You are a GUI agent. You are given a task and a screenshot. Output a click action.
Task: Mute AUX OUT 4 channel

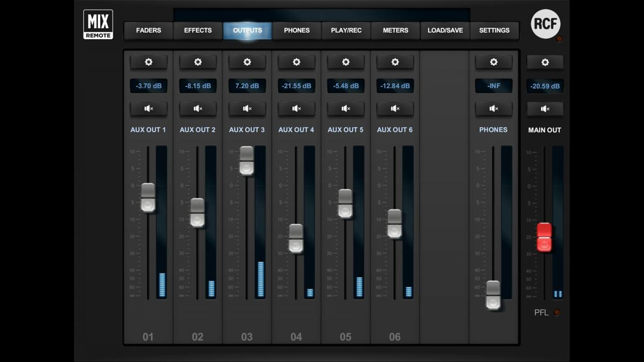[x=296, y=109]
